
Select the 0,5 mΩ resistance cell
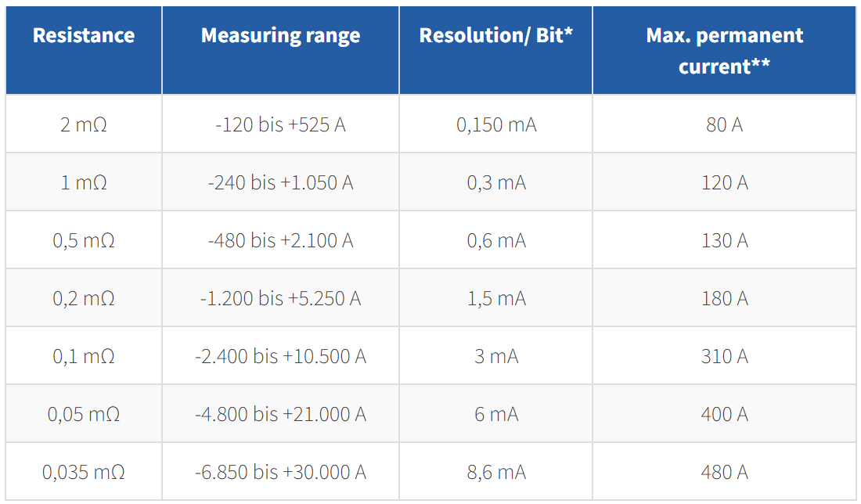pos(84,240)
